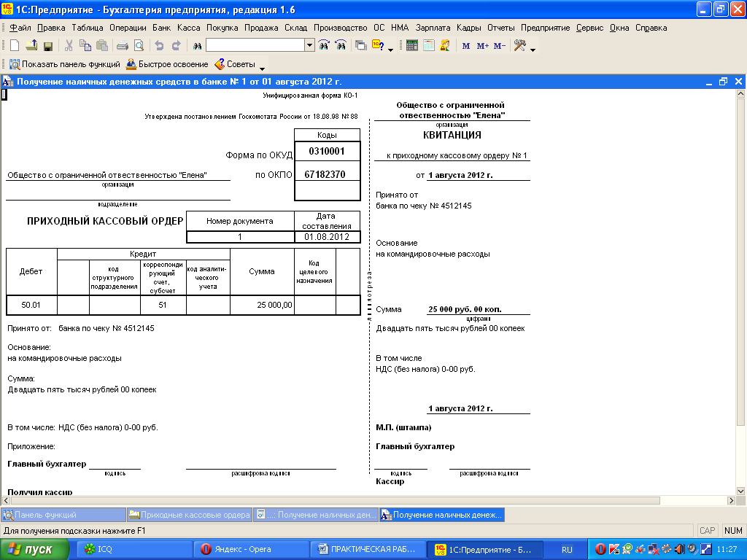
Task: Click the Print icon
Action: click(123, 46)
